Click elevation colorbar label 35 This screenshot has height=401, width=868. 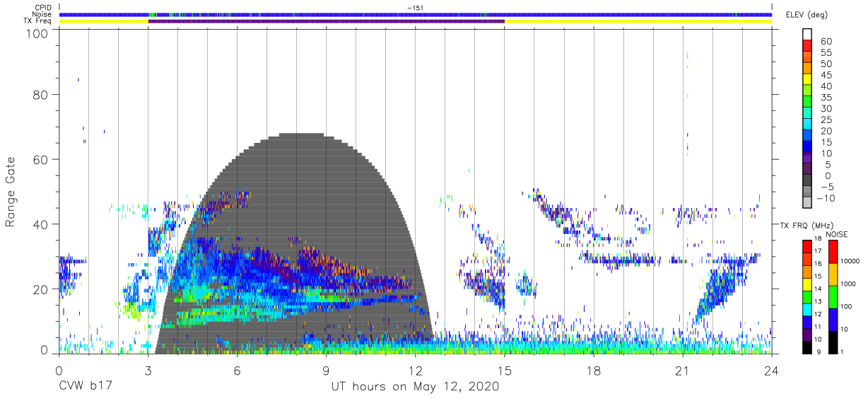[x=826, y=98]
